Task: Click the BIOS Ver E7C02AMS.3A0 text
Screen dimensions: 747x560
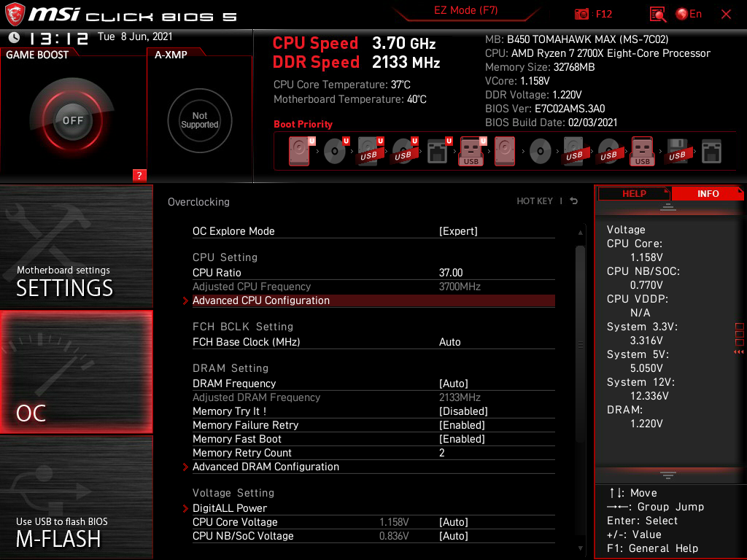Action: [x=545, y=109]
